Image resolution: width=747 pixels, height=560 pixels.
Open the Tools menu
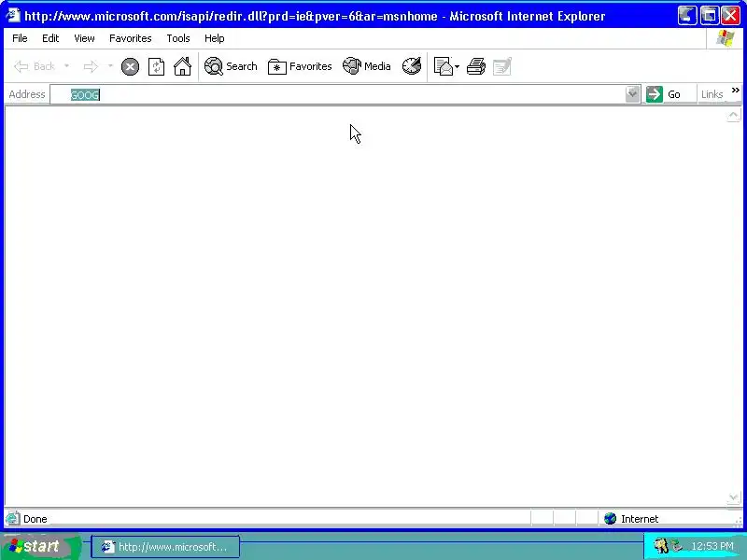178,38
